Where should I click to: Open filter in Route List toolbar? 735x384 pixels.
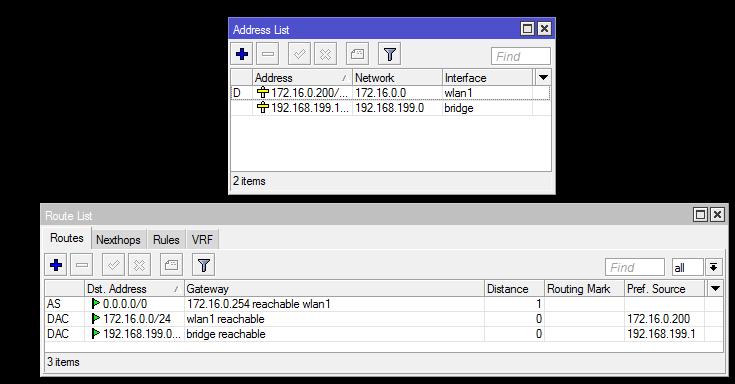203,265
